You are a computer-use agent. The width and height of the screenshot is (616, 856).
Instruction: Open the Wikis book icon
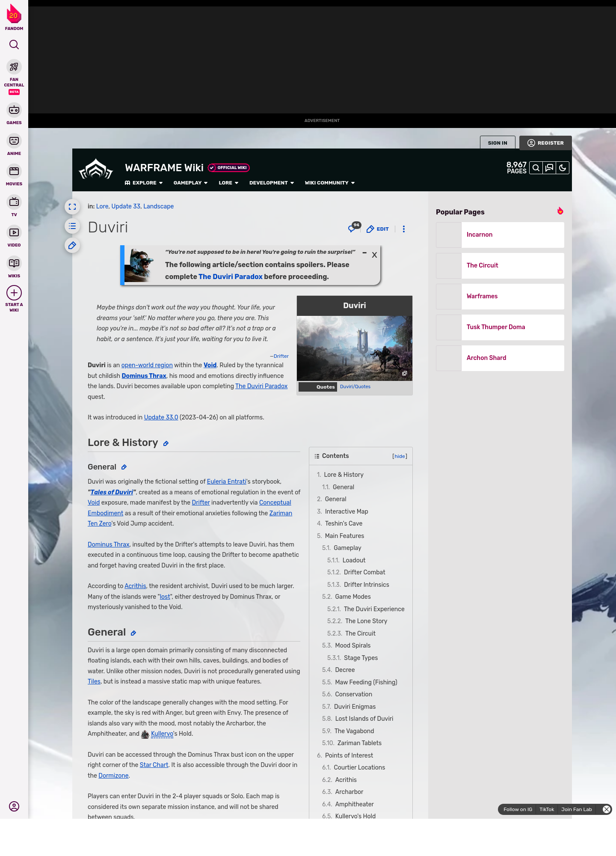point(14,263)
